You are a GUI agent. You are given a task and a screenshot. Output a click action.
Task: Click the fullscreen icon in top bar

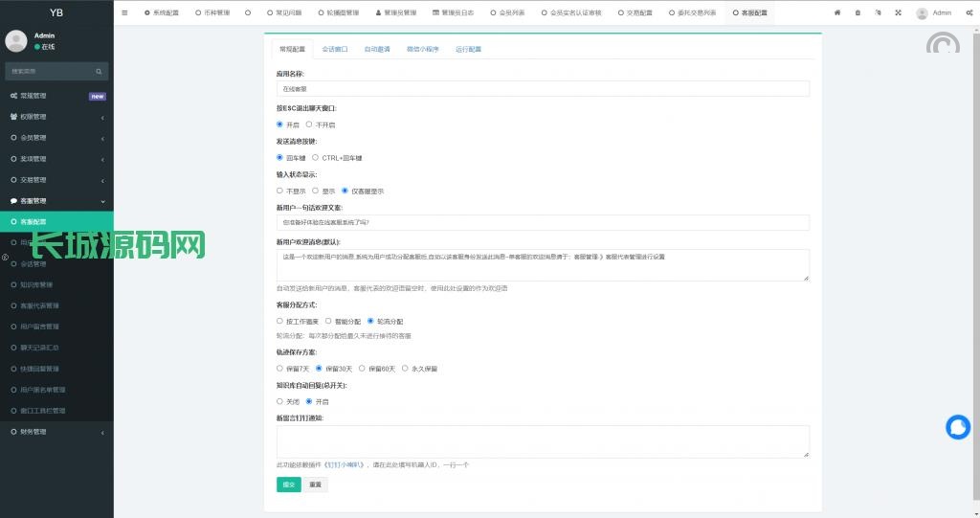pos(898,13)
